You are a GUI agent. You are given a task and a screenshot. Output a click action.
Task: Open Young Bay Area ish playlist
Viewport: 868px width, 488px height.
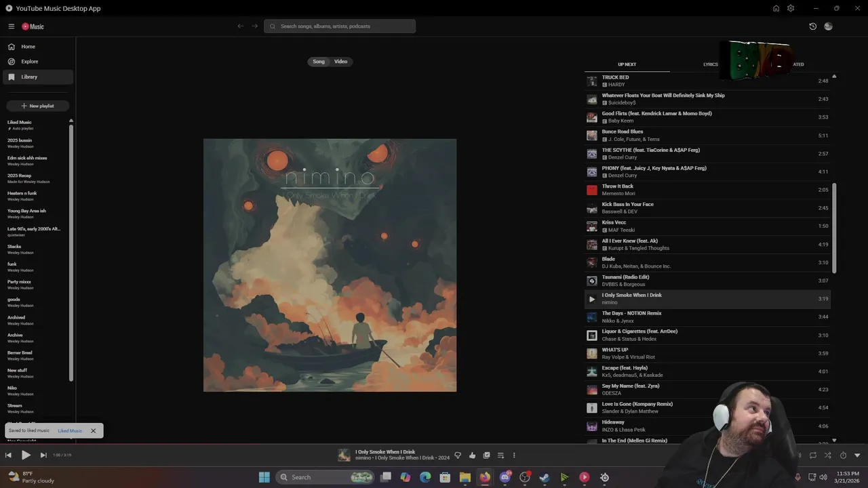click(x=35, y=213)
